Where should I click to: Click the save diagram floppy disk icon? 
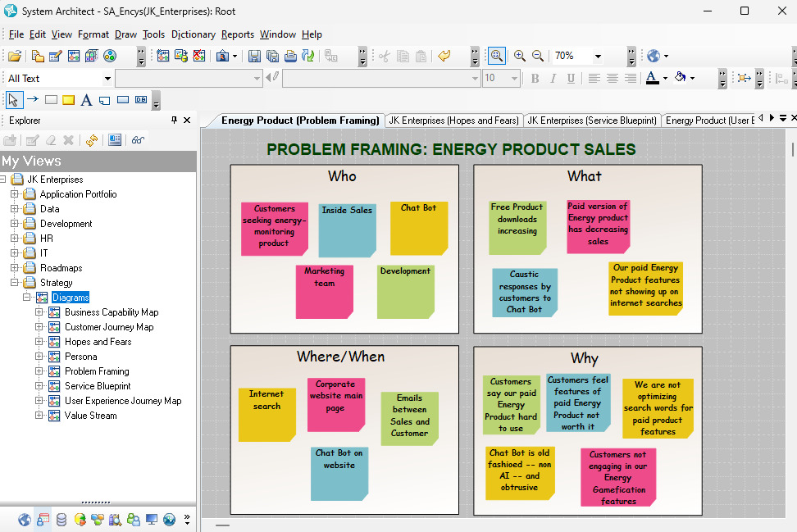[x=254, y=56]
